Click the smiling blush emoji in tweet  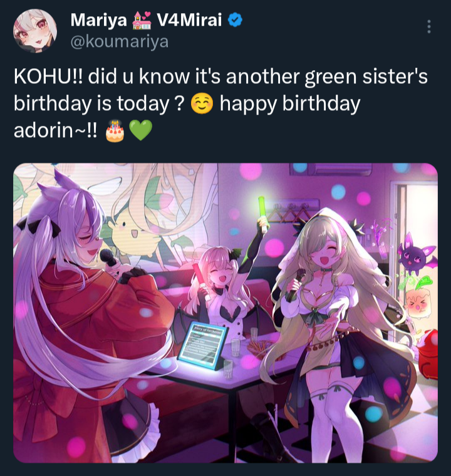coord(202,103)
